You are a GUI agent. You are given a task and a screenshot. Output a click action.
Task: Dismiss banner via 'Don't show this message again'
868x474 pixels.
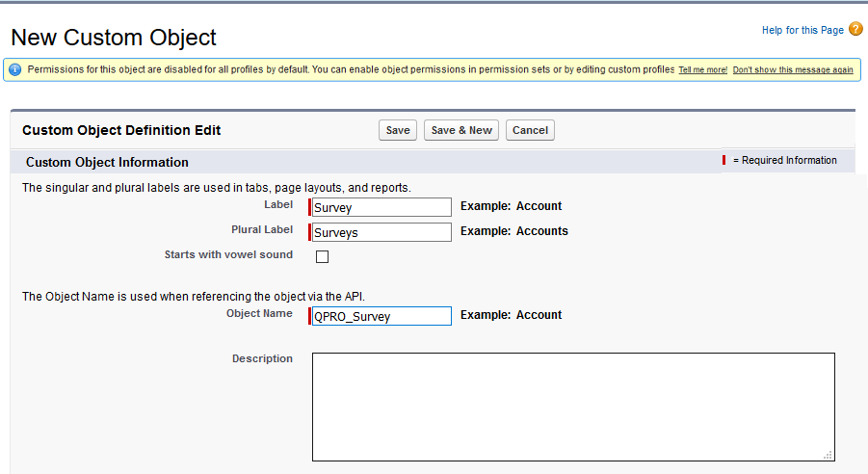pos(792,70)
